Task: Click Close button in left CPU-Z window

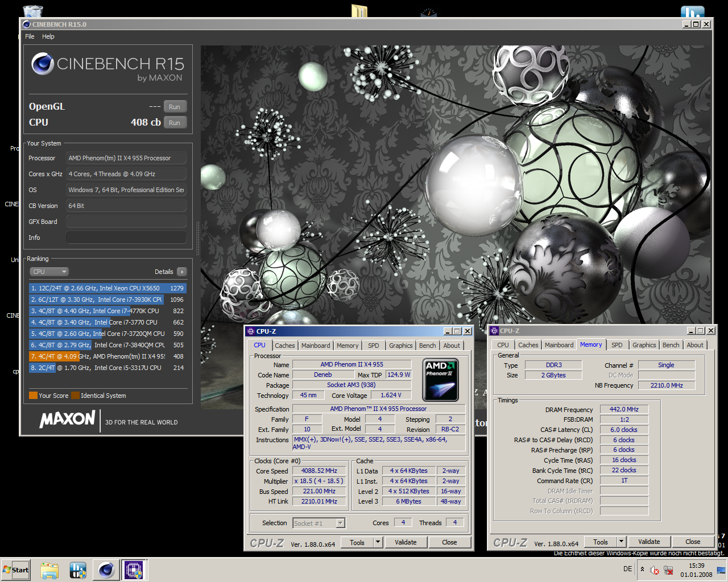Action: coord(449,542)
